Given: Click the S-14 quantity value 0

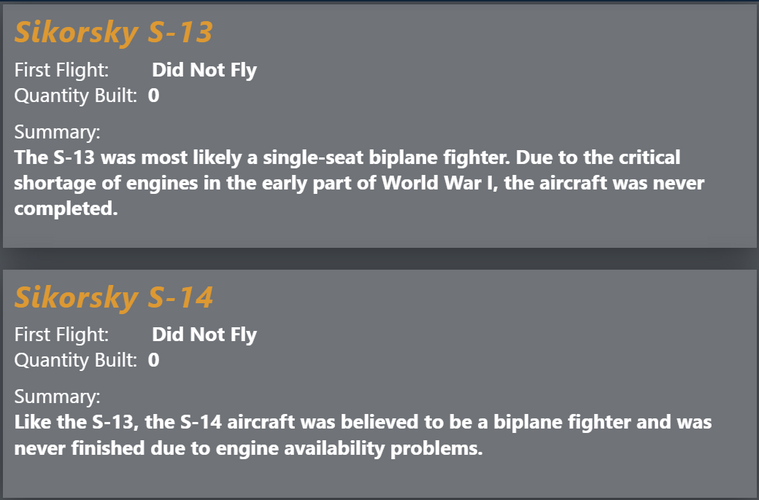Looking at the screenshot, I should [153, 360].
